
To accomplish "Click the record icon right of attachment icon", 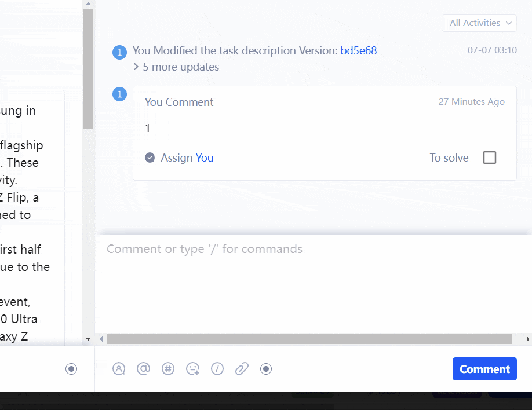I will [x=266, y=369].
